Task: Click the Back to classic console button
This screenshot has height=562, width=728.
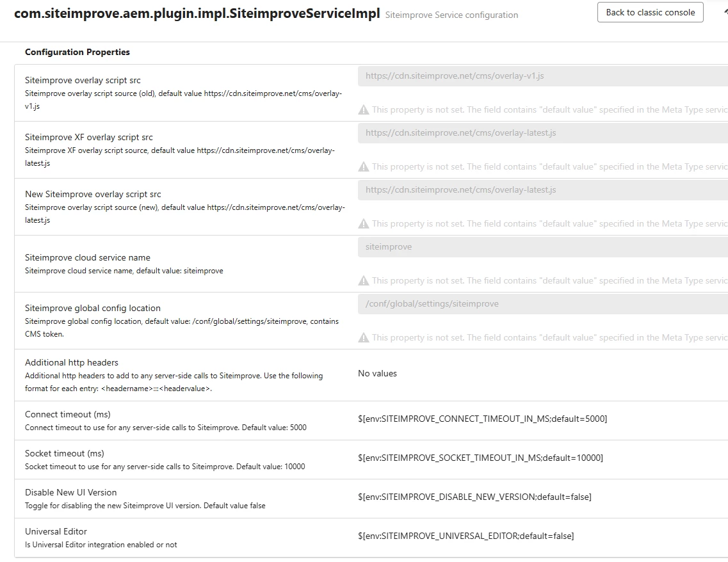Action: click(650, 13)
